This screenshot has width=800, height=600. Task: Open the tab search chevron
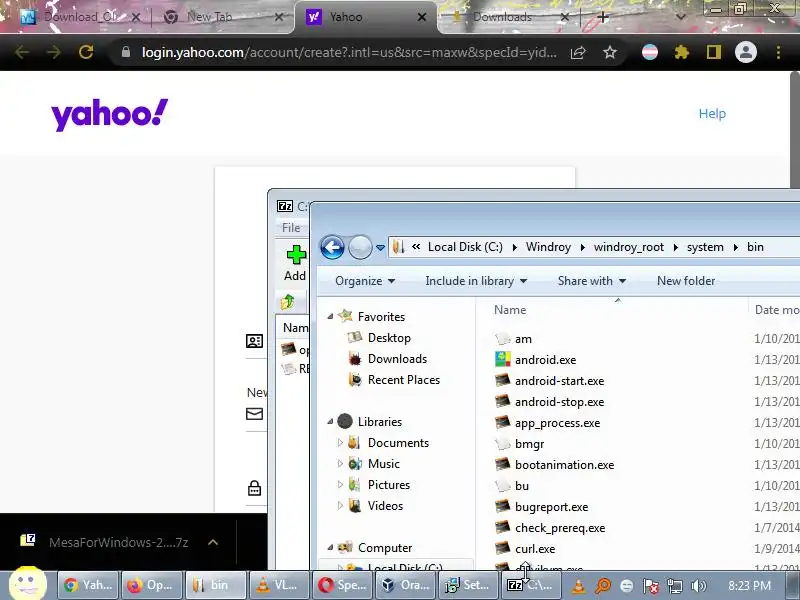pyautogui.click(x=680, y=17)
